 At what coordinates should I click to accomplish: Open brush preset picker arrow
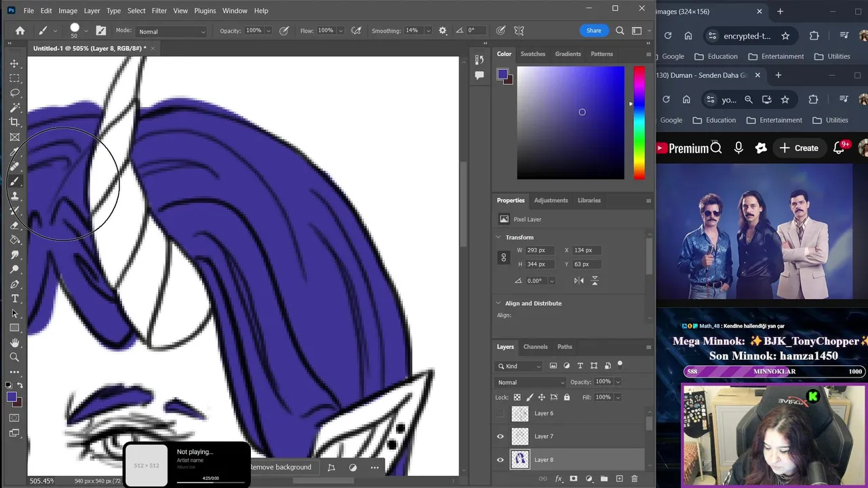click(86, 30)
